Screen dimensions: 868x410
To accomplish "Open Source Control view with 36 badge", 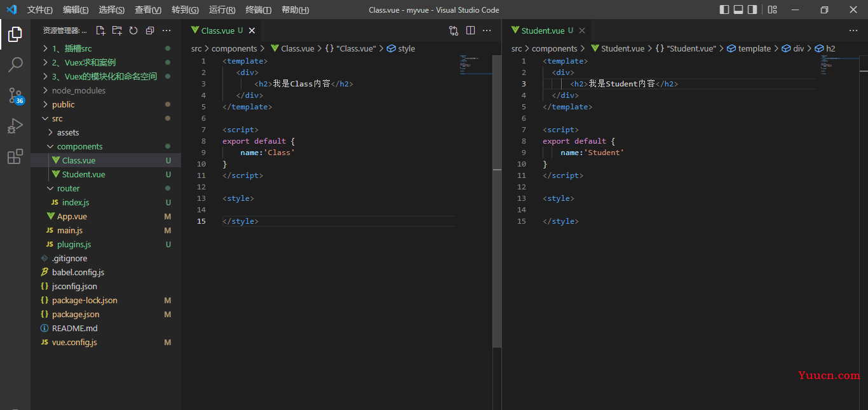I will (15, 95).
